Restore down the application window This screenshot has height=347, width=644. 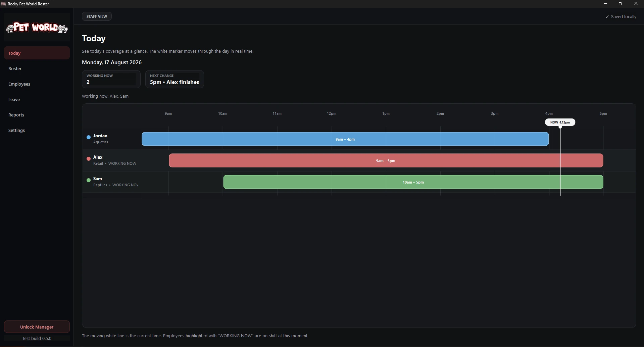tap(621, 4)
